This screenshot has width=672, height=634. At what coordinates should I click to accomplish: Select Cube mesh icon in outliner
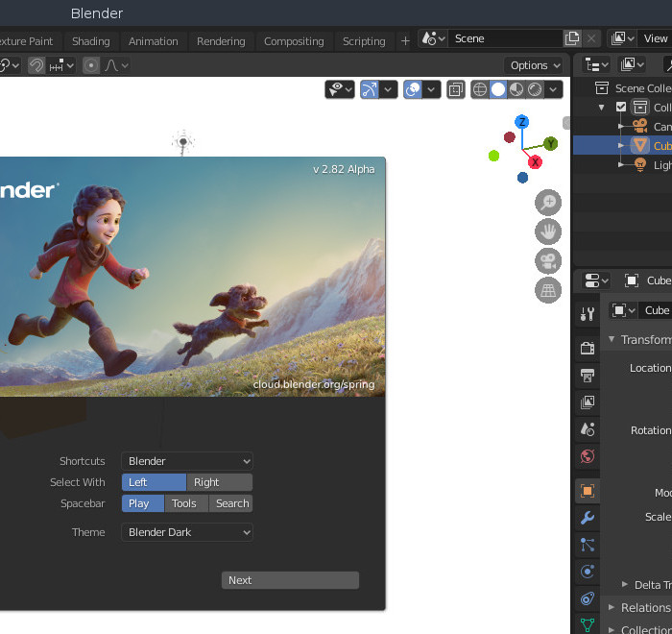coord(640,145)
